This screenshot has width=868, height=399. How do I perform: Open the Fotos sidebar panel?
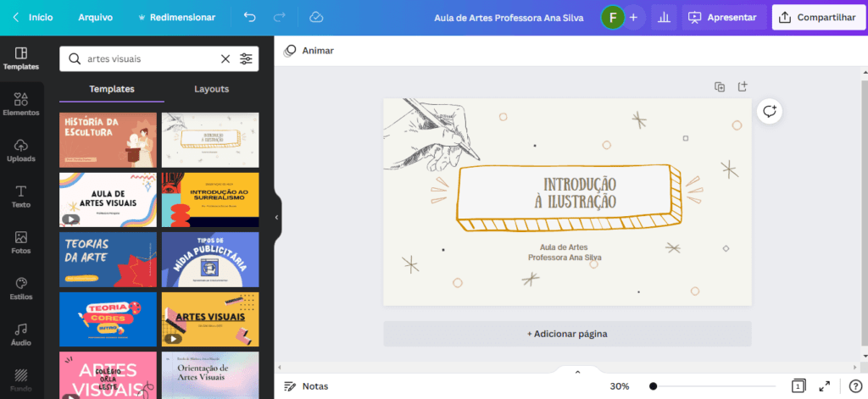[x=21, y=242]
